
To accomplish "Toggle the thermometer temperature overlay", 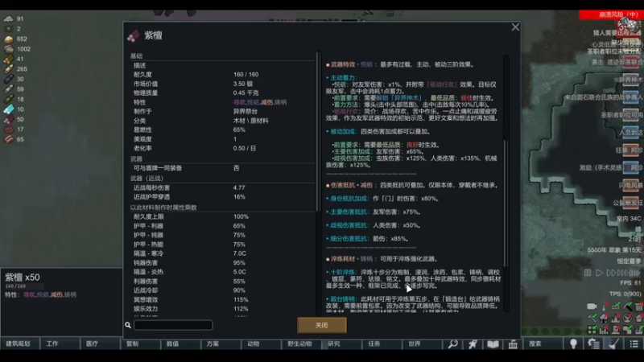I will [605, 306].
